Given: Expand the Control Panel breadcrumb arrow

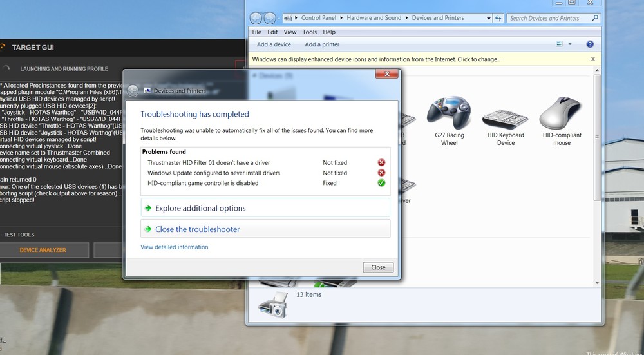Looking at the screenshot, I should click(341, 18).
